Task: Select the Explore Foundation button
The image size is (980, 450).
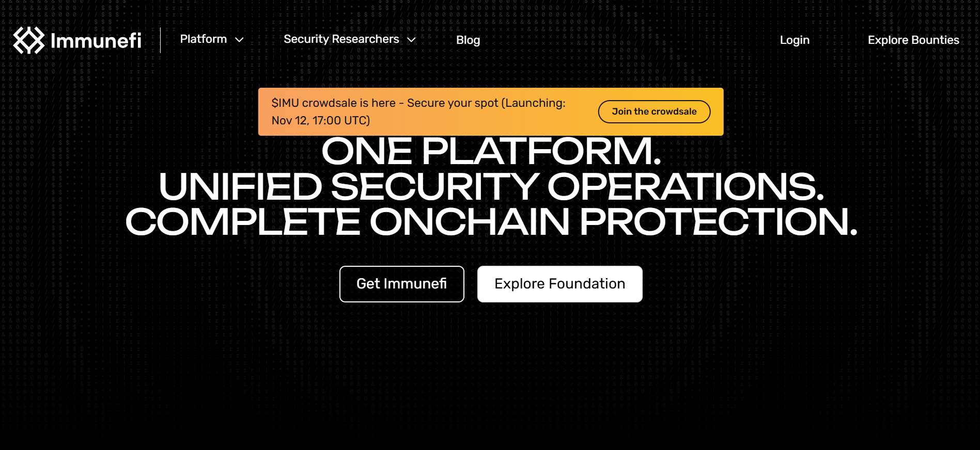Action: pos(559,284)
